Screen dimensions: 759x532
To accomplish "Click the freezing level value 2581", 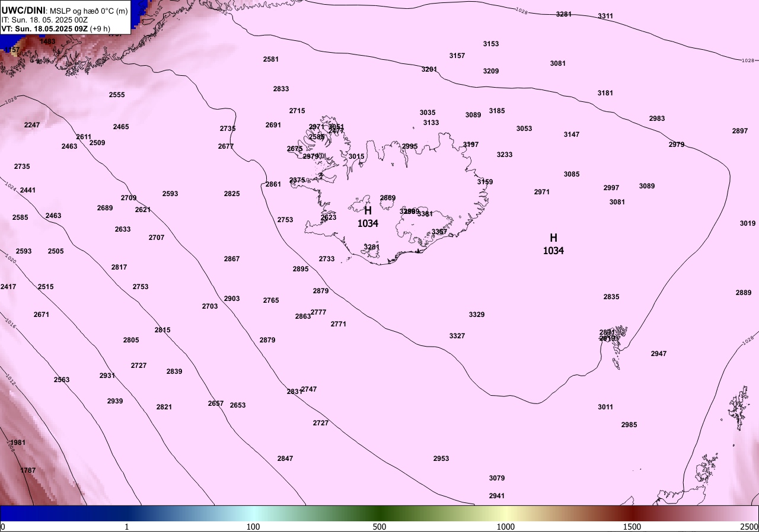I will [271, 59].
